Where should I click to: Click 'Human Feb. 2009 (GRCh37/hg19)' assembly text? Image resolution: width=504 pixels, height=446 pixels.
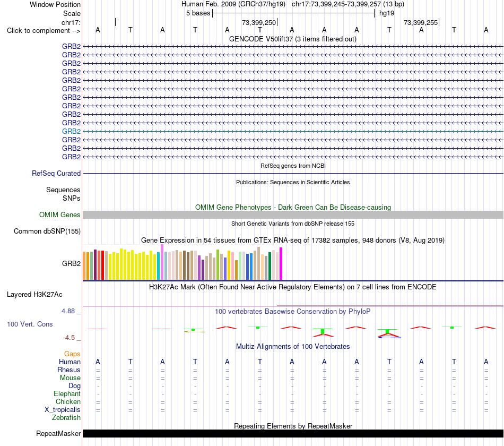(x=233, y=4)
